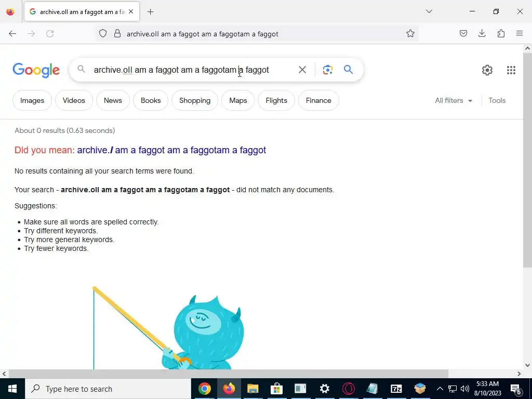Switch to Flights results
Viewport: 532px width, 399px height.
pos(276,100)
